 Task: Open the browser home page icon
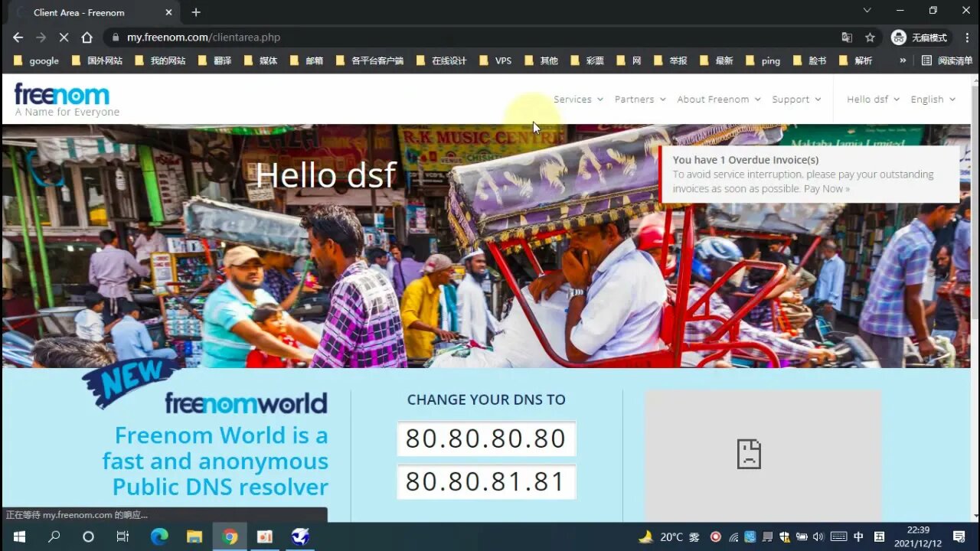click(x=87, y=37)
